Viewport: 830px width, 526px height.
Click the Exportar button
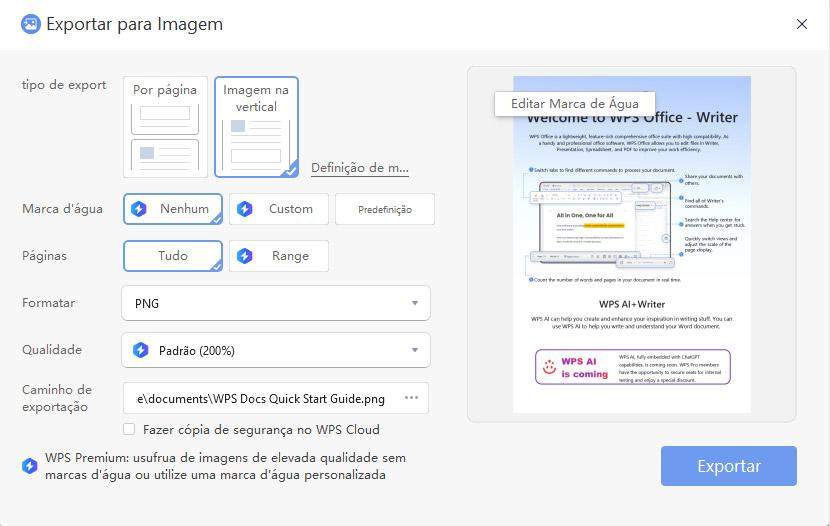(x=728, y=466)
